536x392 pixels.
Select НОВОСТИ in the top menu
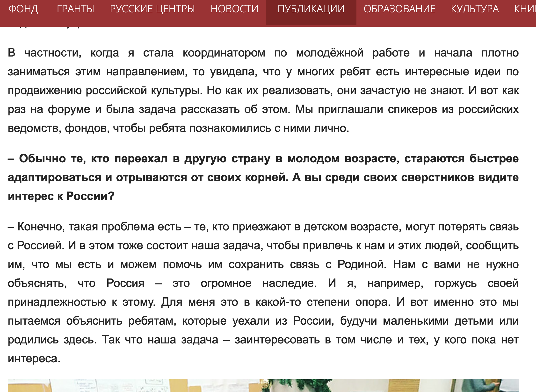234,9
